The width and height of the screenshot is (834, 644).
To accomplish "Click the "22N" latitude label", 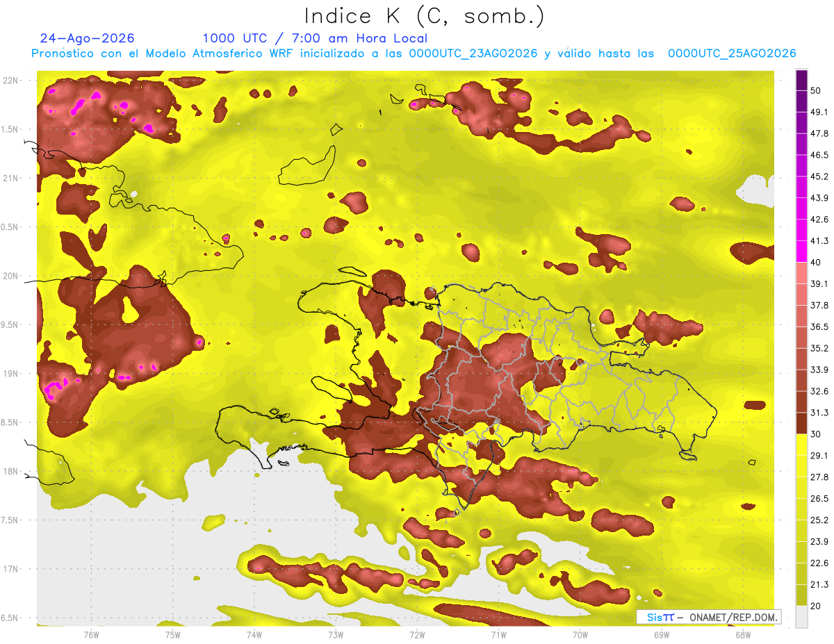I will [x=11, y=80].
